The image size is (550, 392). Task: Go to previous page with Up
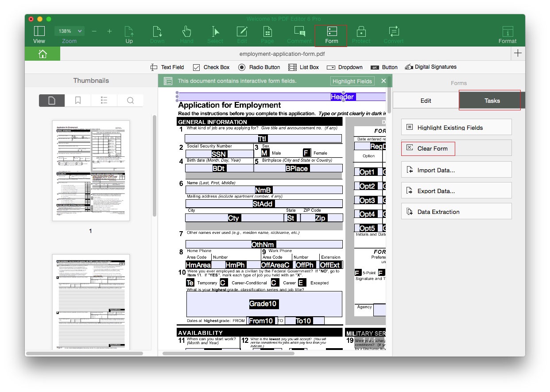(129, 35)
